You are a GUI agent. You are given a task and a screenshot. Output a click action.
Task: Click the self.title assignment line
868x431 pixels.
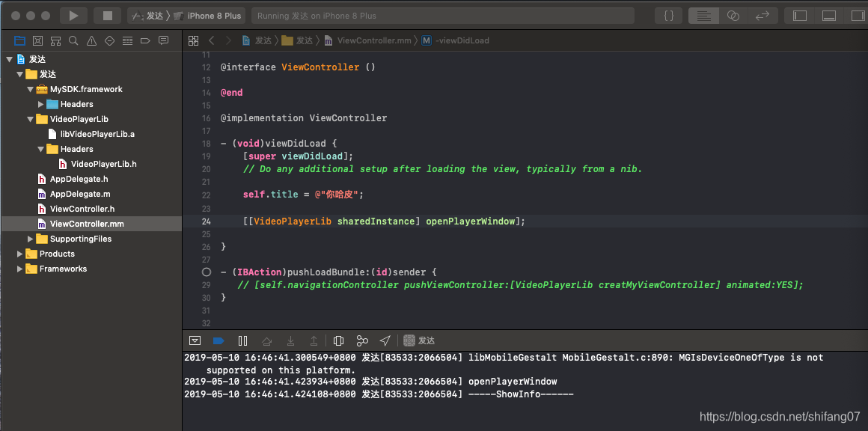[303, 195]
